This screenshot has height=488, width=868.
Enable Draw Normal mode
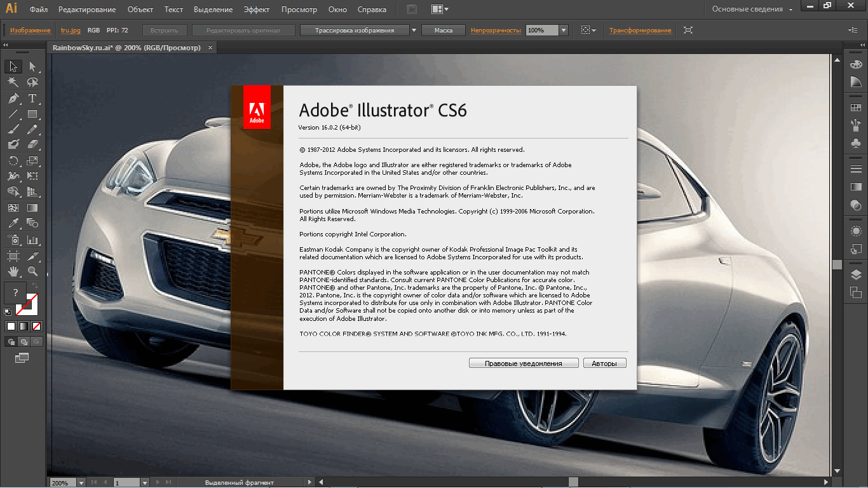tap(11, 341)
